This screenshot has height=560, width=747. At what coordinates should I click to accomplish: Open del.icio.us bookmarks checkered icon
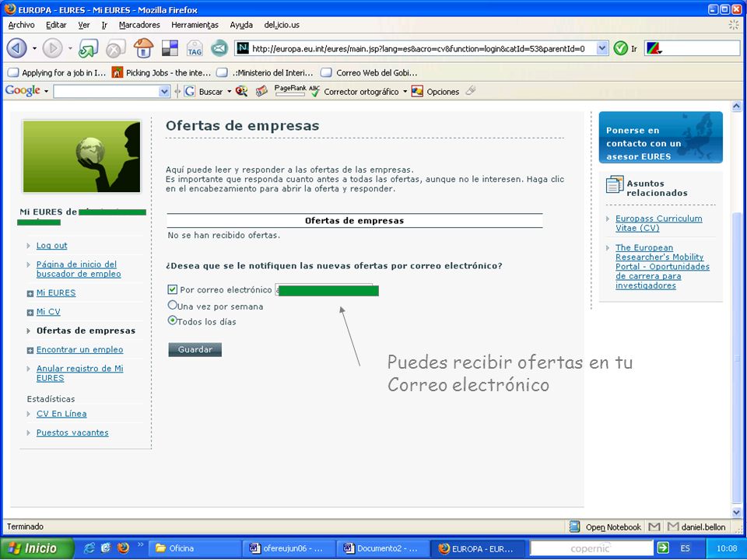pyautogui.click(x=170, y=48)
